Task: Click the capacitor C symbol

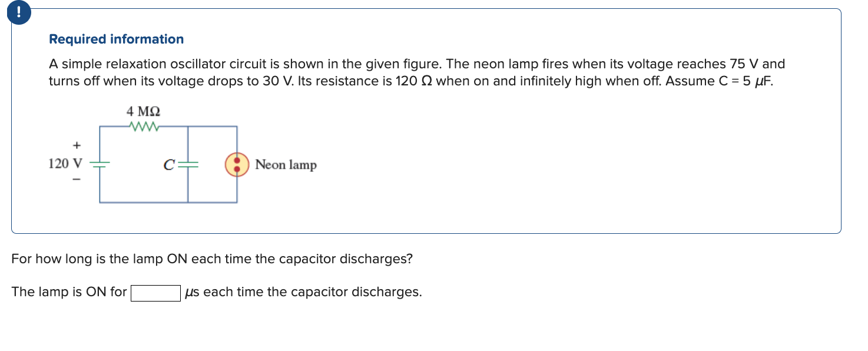Action: click(x=187, y=164)
